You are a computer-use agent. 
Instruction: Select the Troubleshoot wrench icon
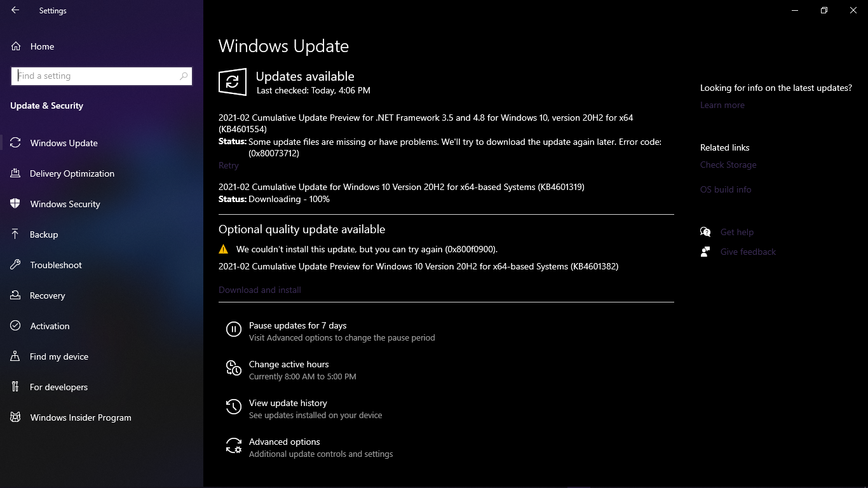[16, 265]
